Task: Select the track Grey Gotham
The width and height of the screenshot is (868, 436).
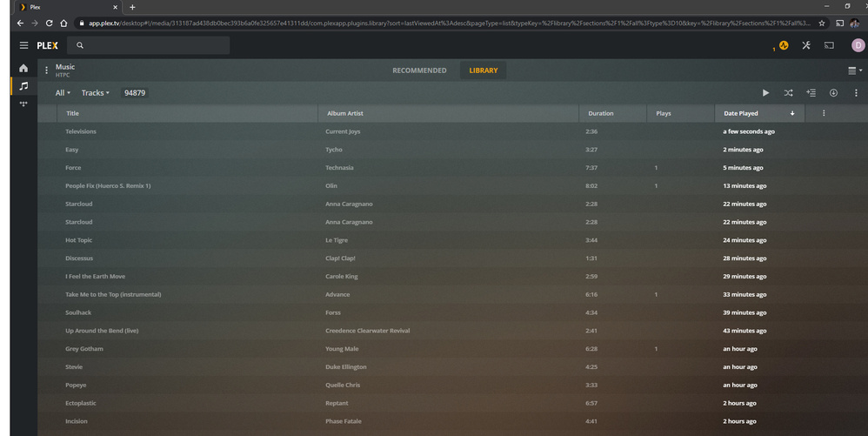Action: (x=84, y=348)
